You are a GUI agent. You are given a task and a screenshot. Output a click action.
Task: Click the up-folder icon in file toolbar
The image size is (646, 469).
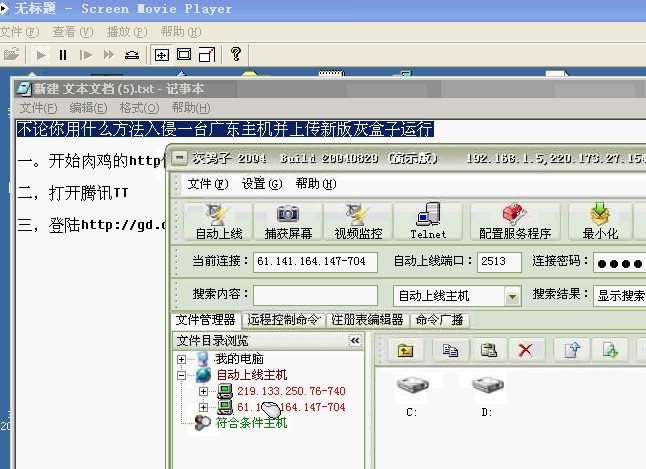coord(406,349)
